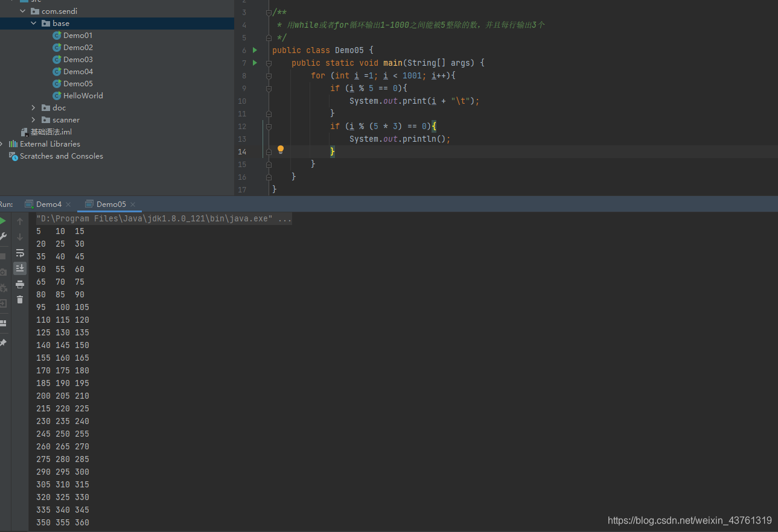Open run configuration wrench icon
This screenshot has height=532, width=778.
point(3,236)
